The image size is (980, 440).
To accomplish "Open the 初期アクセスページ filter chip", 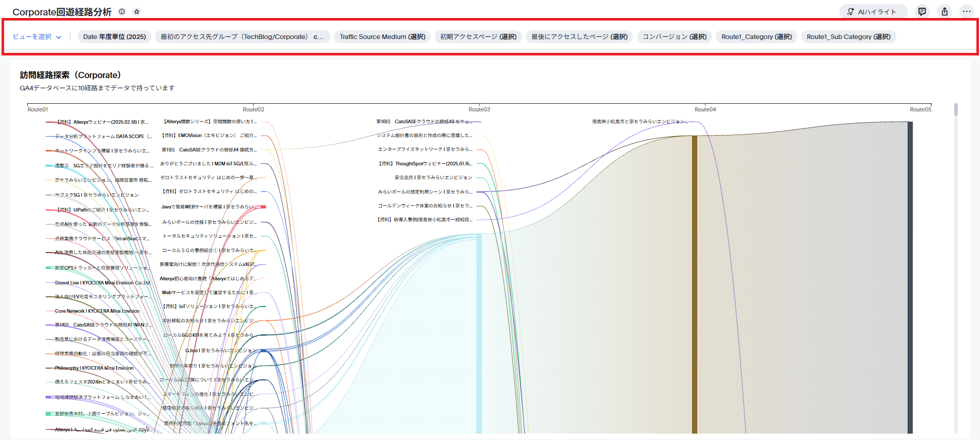I will pyautogui.click(x=478, y=37).
